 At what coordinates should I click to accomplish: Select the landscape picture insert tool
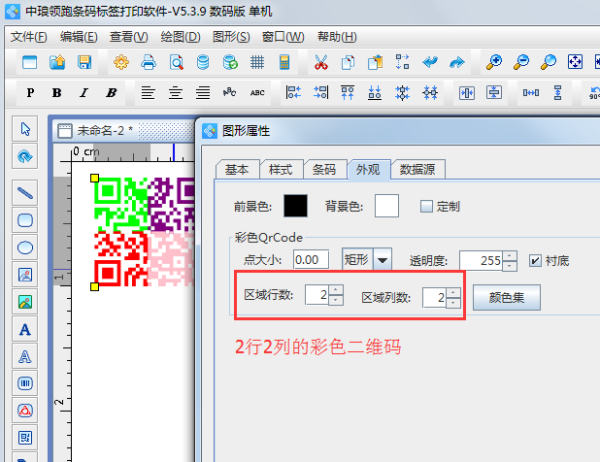(x=25, y=302)
